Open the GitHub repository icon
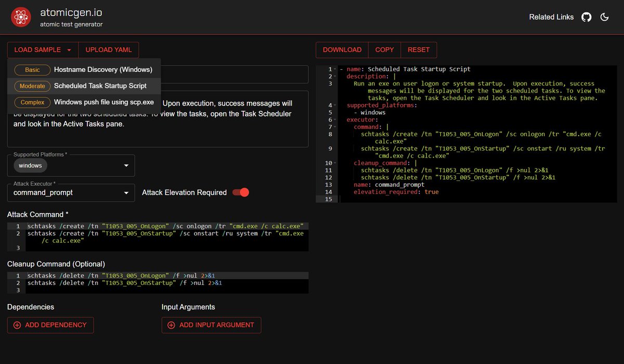 click(587, 17)
